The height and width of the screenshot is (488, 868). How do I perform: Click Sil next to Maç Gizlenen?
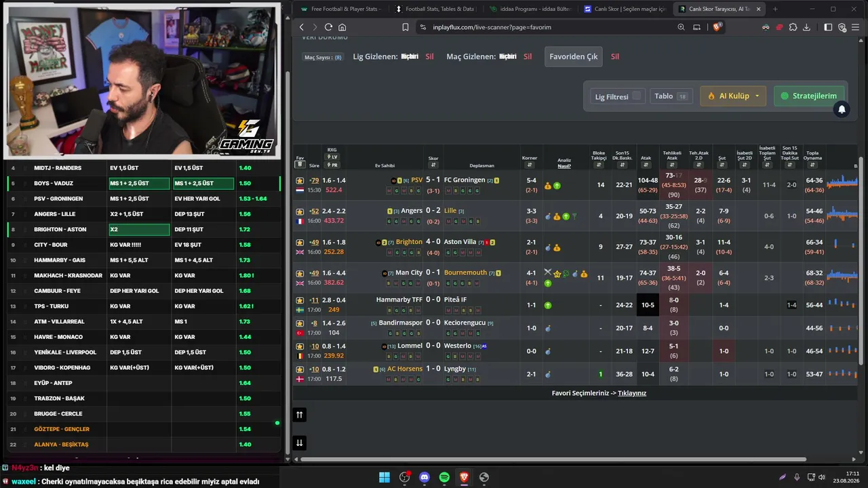[x=528, y=57]
